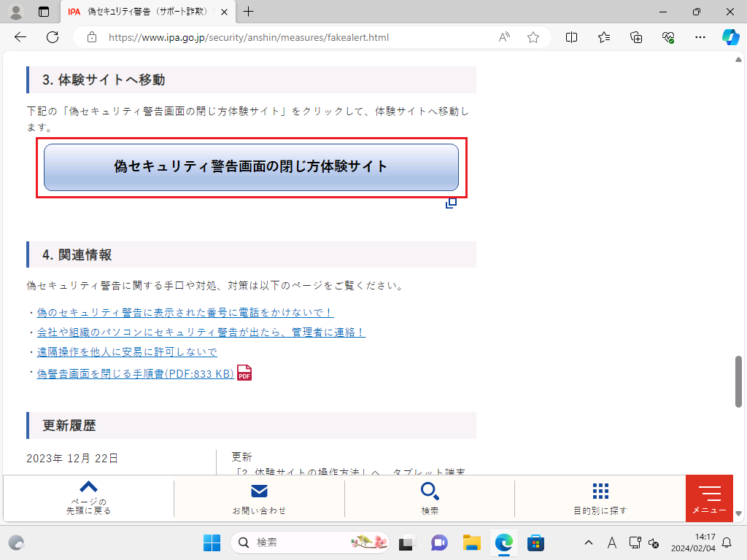Open the read aloud tool

click(x=504, y=37)
